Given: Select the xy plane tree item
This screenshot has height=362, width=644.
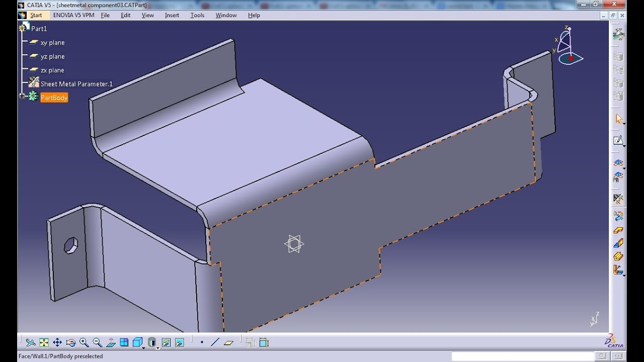Looking at the screenshot, I should pyautogui.click(x=52, y=43).
